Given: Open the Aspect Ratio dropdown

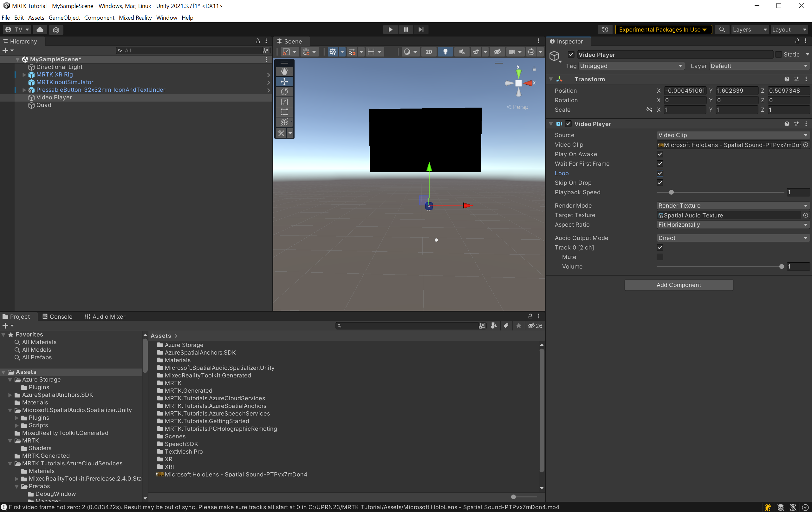Looking at the screenshot, I should pyautogui.click(x=732, y=224).
